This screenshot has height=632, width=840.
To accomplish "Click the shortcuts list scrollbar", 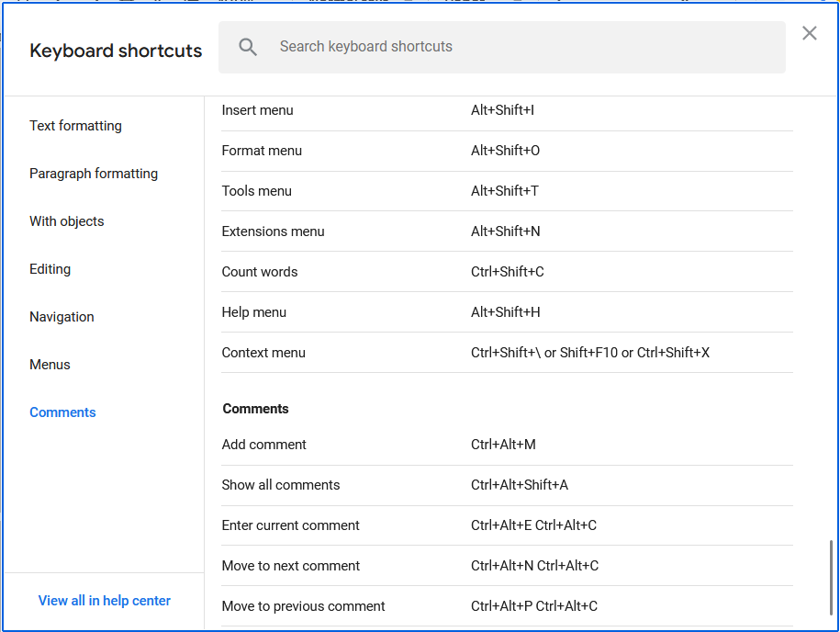I will 832,579.
